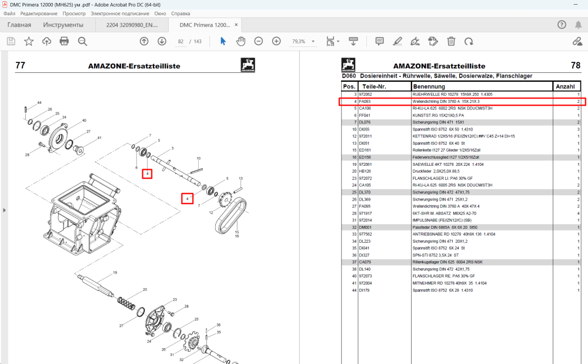Open the Просмотр menu

74,14
